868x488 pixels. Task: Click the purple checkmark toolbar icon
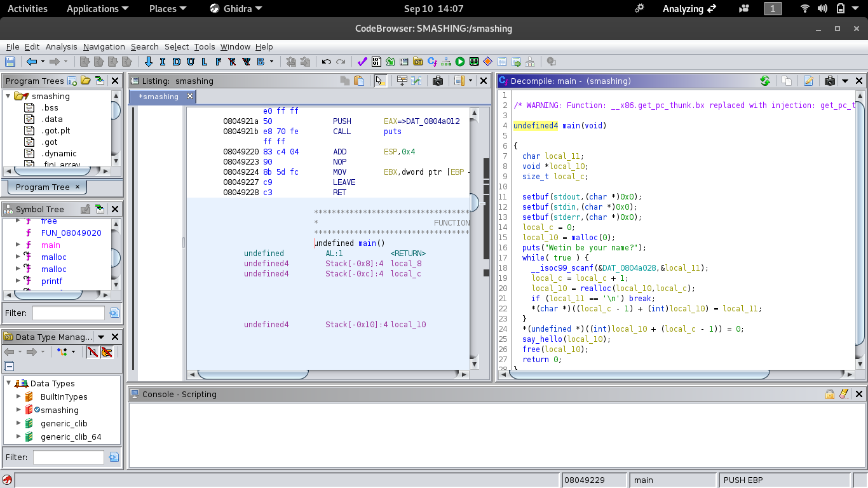(362, 62)
